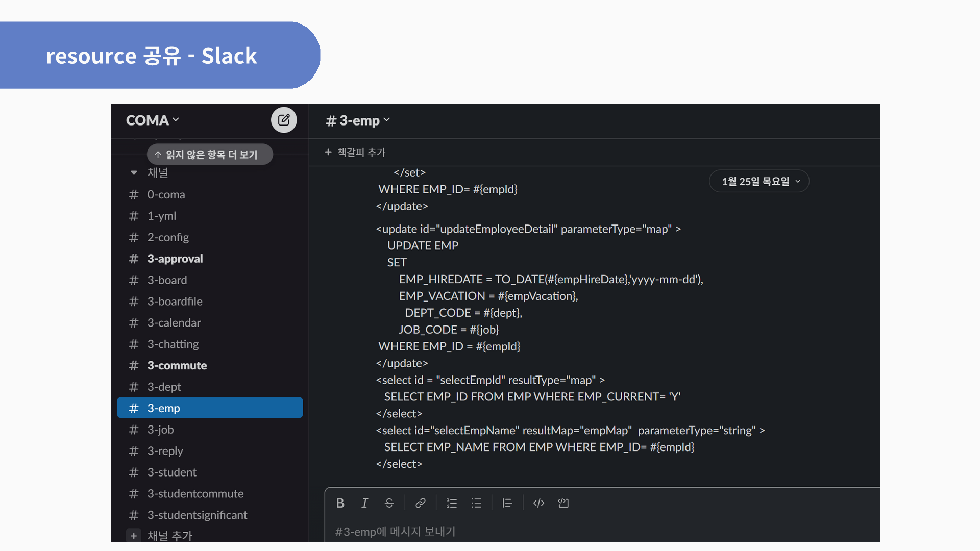This screenshot has height=551, width=980.
Task: Start an ordered numbered list
Action: tap(452, 503)
